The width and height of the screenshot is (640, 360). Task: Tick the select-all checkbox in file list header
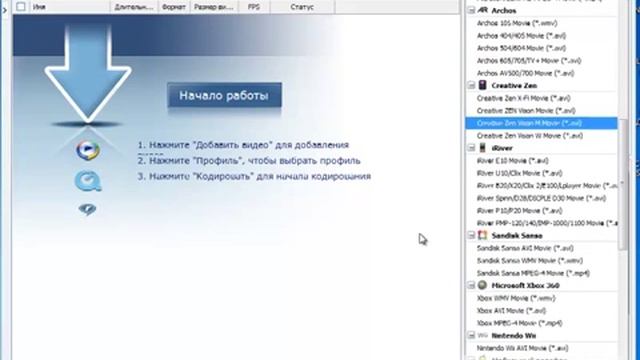(x=21, y=7)
